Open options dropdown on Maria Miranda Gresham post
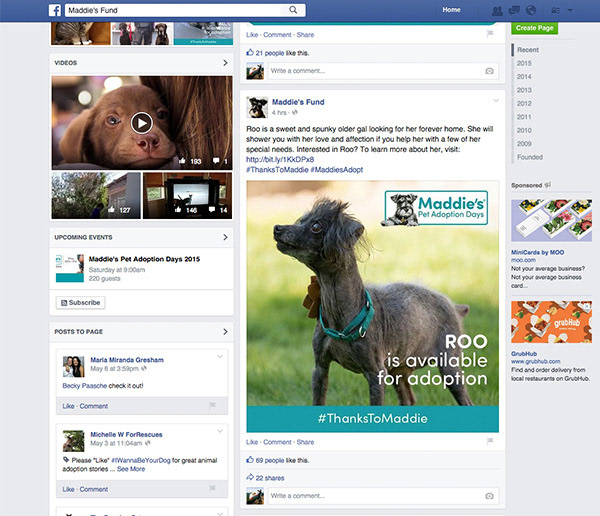The height and width of the screenshot is (516, 600). tap(220, 356)
